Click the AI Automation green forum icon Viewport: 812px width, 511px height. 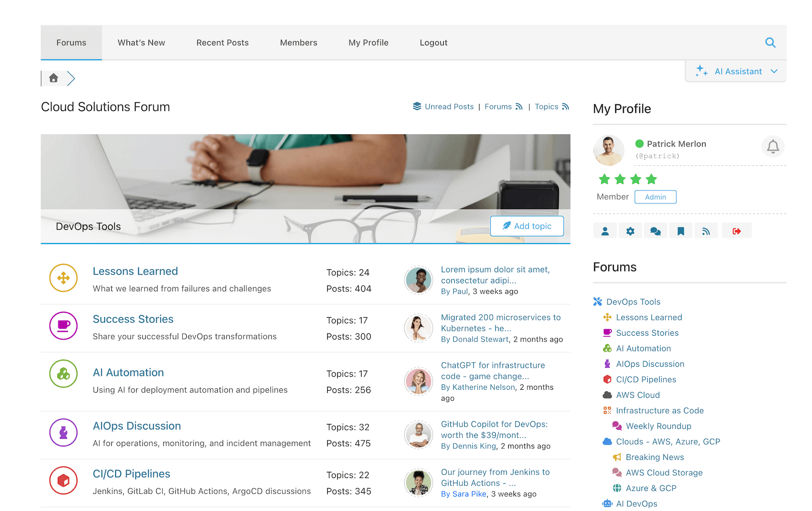pyautogui.click(x=64, y=374)
